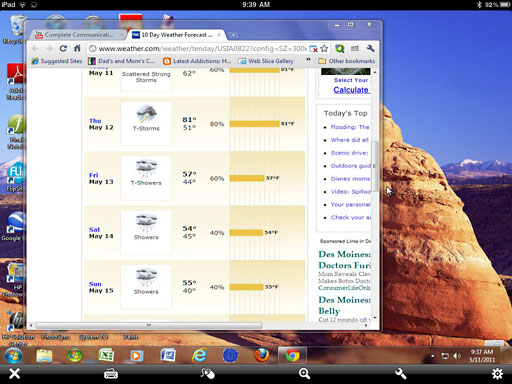This screenshot has height=384, width=512.
Task: Click the page's vertical scrollbar thumb
Action: click(x=375, y=166)
